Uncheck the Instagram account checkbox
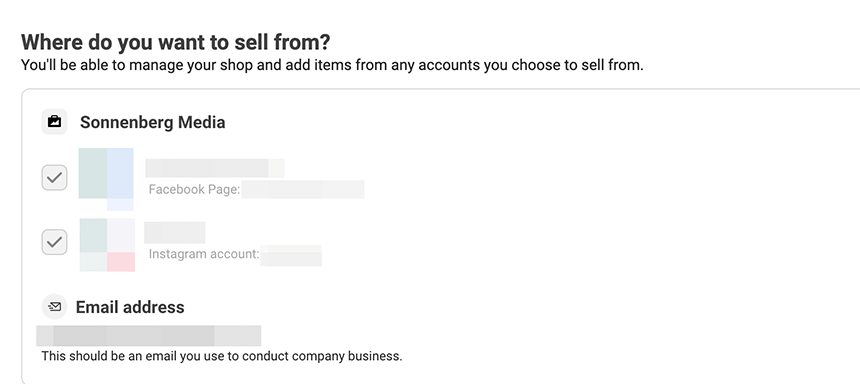Image resolution: width=860 pixels, height=384 pixels. tap(54, 242)
